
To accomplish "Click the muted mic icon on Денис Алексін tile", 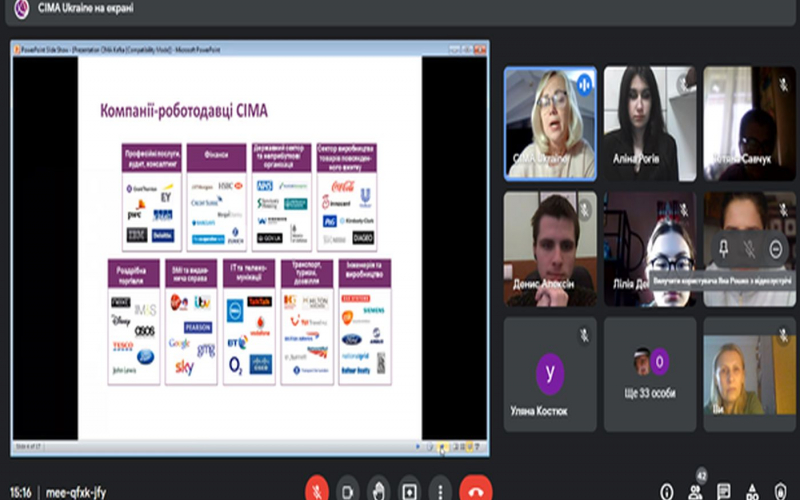I will tap(584, 210).
